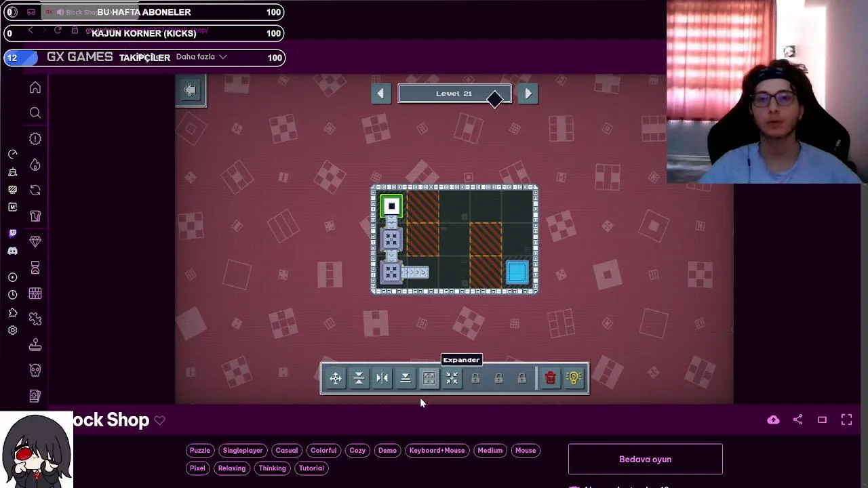Click the third locked tool slot
The height and width of the screenshot is (488, 868).
(521, 378)
